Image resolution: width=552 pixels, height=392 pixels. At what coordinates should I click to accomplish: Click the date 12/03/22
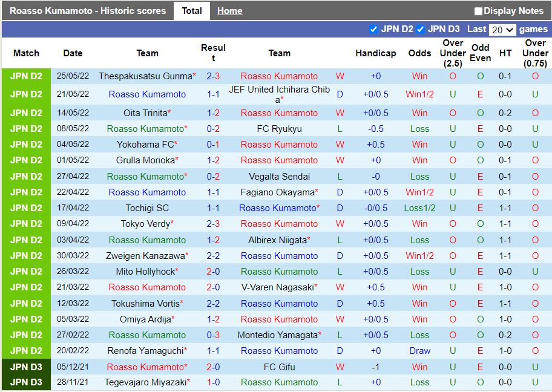(73, 303)
